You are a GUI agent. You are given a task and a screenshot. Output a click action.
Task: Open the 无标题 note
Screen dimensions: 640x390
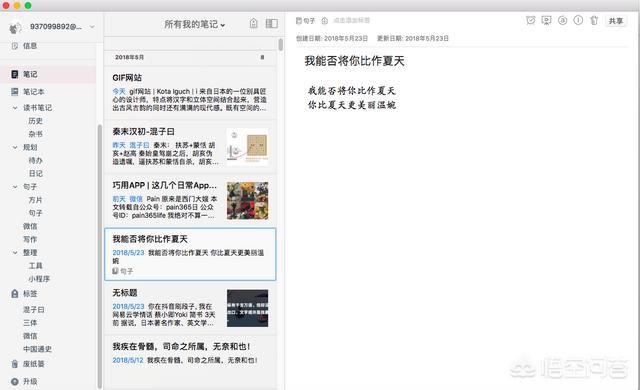(190, 308)
